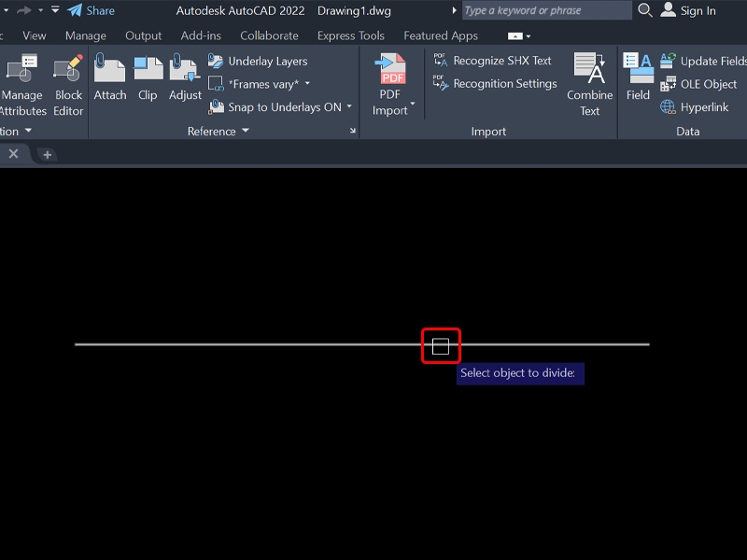This screenshot has width=747, height=560.
Task: Select the horizontal line to divide
Action: click(x=362, y=344)
